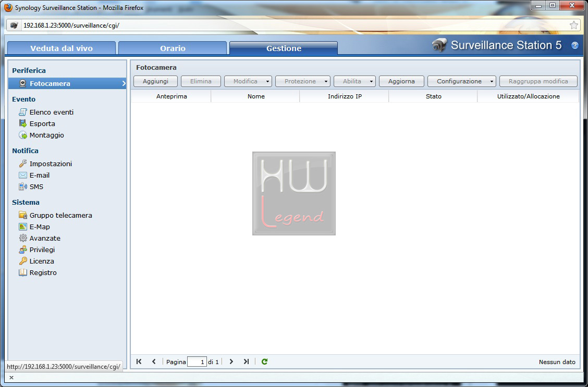Click the Fotocamera webcam icon in sidebar
This screenshot has width=588, height=387.
coord(23,83)
